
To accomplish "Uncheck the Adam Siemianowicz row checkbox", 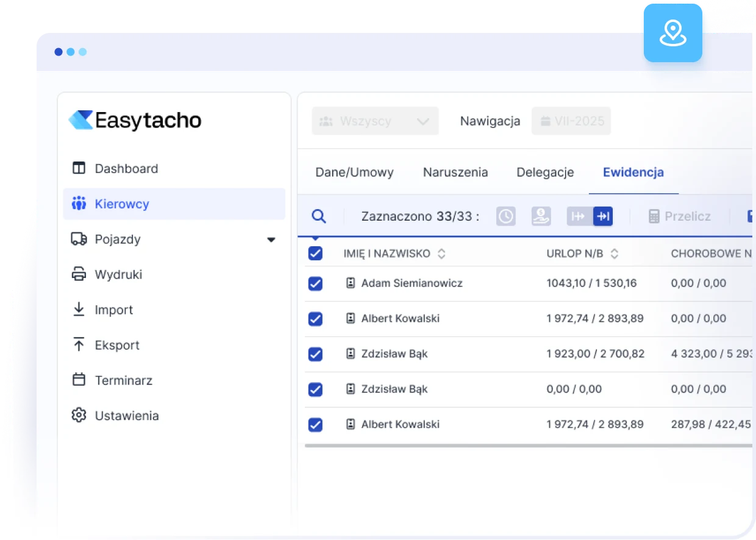I will pos(315,283).
